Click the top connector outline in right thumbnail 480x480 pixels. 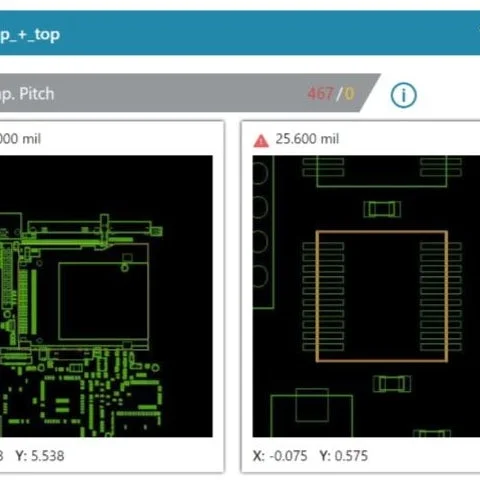(382, 171)
